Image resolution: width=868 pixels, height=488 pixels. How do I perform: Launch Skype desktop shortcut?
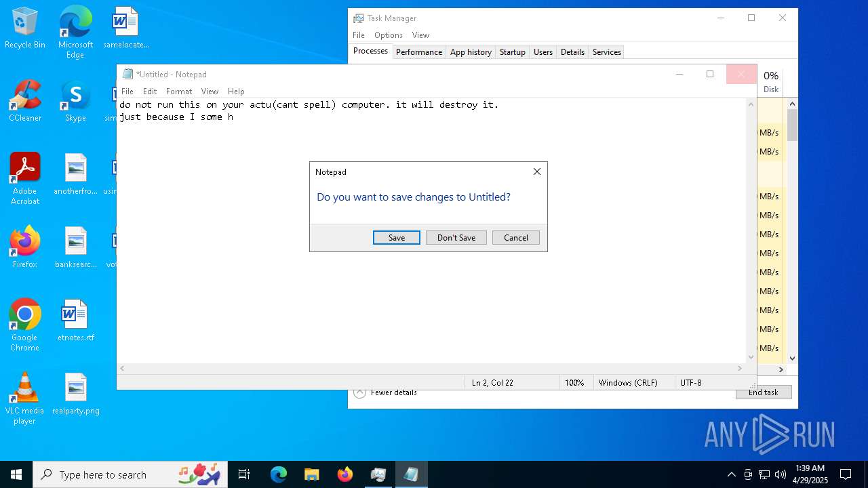tap(75, 102)
